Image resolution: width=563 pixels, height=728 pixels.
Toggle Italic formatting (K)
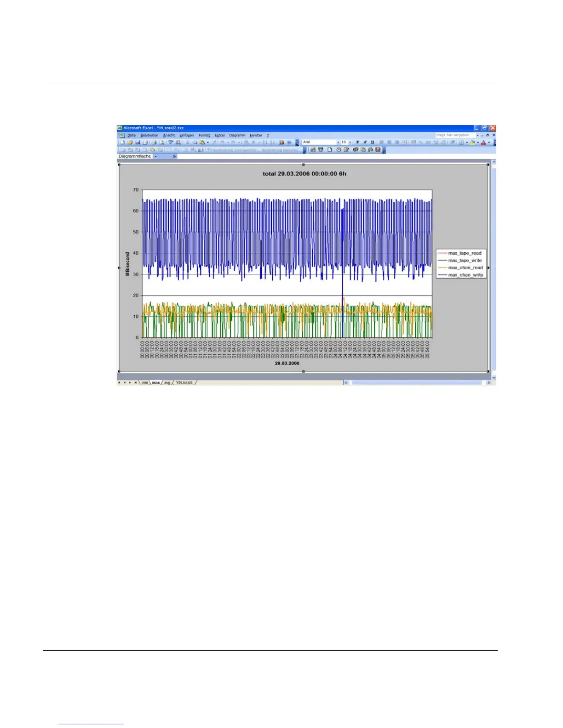click(x=365, y=142)
